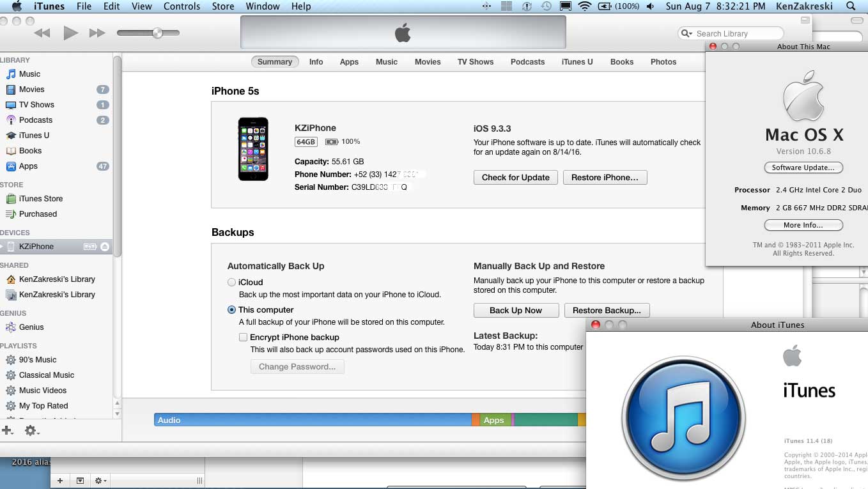Select the iCloud backup radio button
This screenshot has width=868, height=489.
(x=231, y=283)
